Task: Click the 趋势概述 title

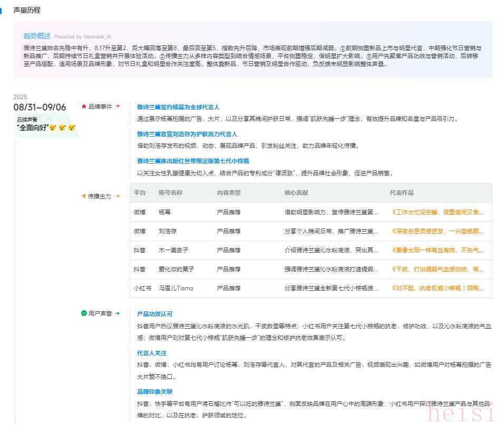Action: [x=37, y=36]
